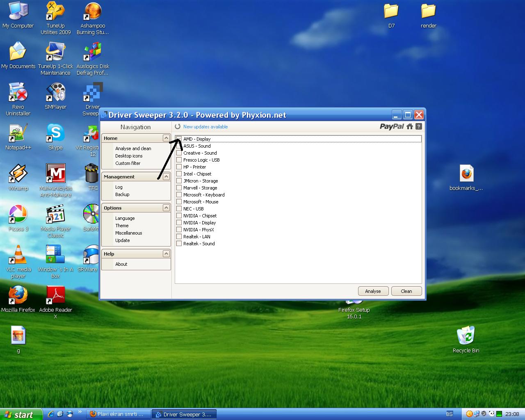Select the VLC media player desktop icon

click(18, 262)
